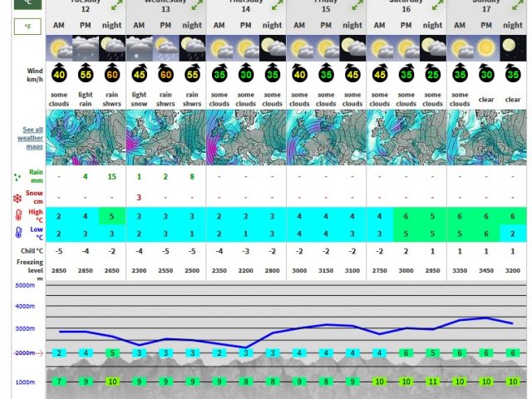The image size is (532, 399).
Task: Click Sunday night clear moon icon
Action: 513,48
